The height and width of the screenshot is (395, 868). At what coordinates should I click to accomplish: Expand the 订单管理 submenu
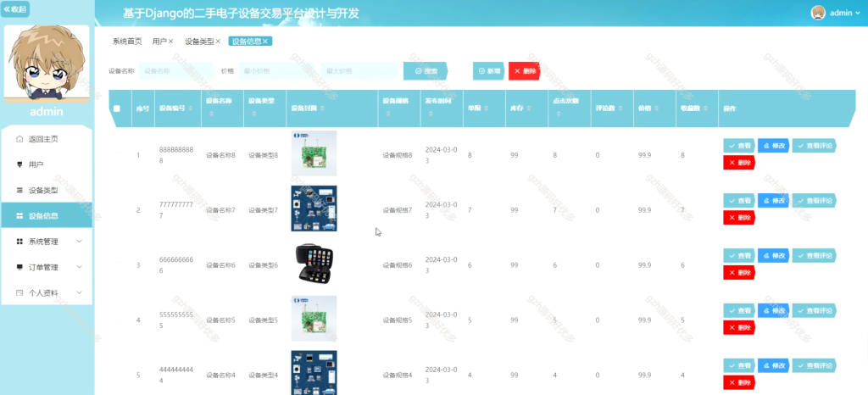[47, 267]
